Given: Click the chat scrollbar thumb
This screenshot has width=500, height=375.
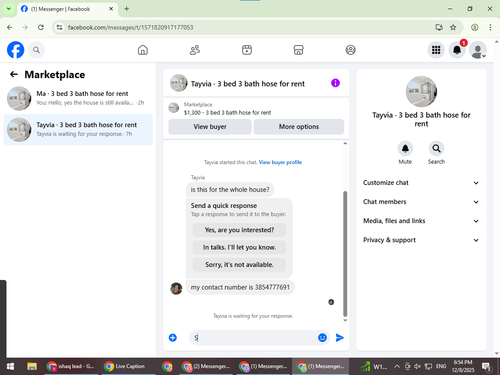Looking at the screenshot, I should point(345,253).
